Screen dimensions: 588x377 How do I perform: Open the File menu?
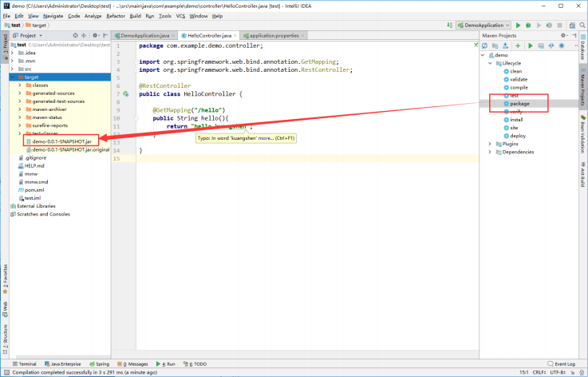6,16
